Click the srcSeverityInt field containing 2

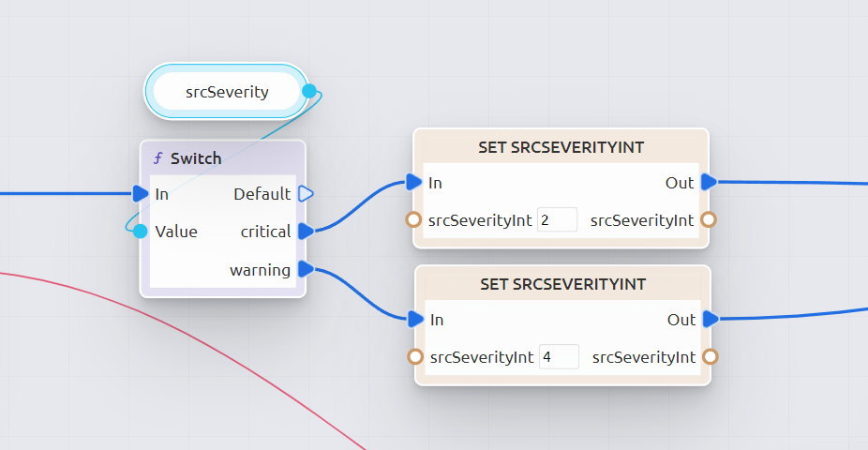pyautogui.click(x=557, y=220)
